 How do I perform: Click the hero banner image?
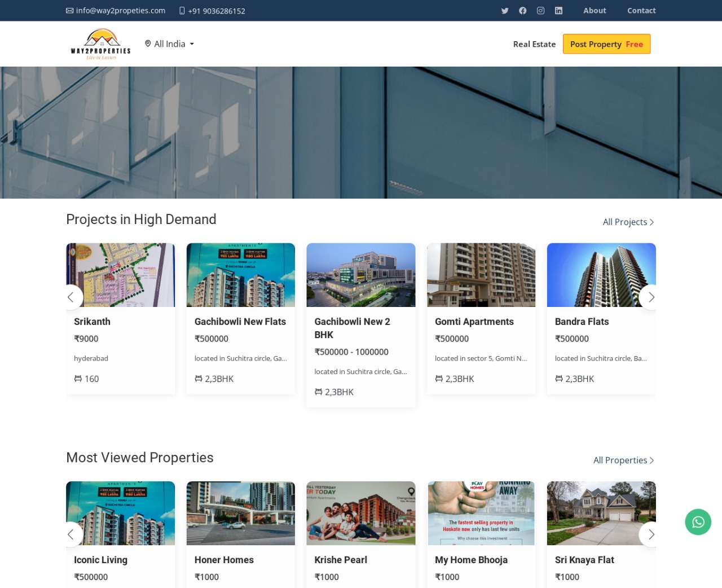coord(361,133)
